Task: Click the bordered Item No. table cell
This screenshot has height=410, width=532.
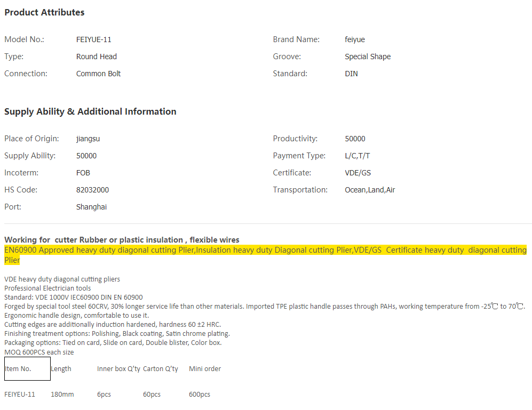Action: pyautogui.click(x=27, y=369)
